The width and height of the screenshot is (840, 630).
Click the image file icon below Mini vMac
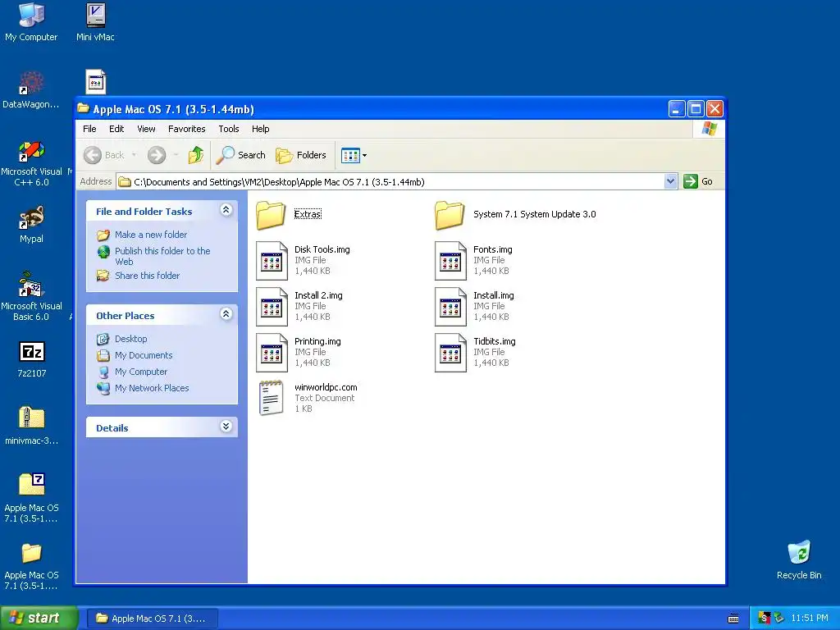96,82
